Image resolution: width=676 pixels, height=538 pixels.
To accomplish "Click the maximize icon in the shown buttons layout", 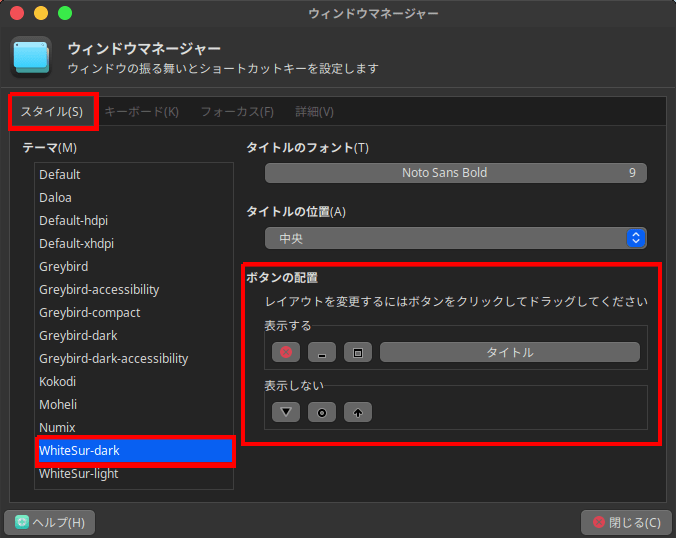I will pos(358,352).
